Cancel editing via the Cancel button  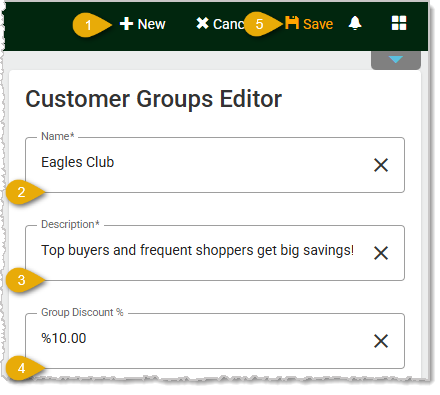[220, 24]
